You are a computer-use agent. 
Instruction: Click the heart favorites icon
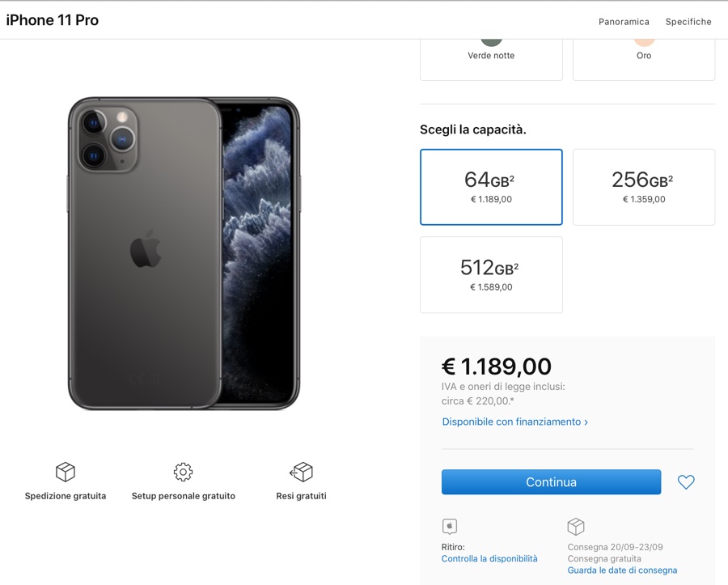coord(686,482)
